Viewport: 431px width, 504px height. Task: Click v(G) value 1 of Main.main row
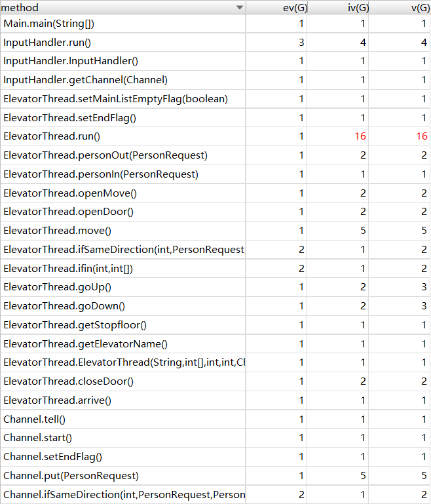click(x=424, y=24)
